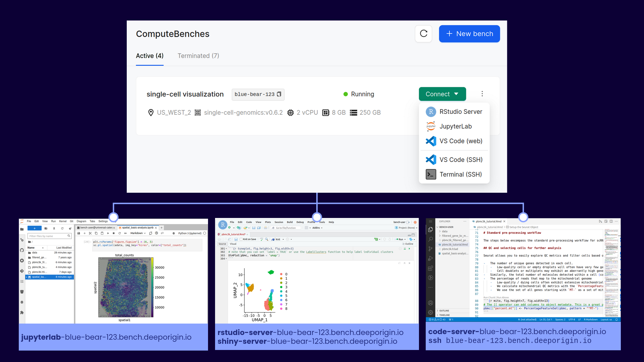Image resolution: width=644 pixels, height=362 pixels.
Task: Open the Kernel menu in JupyterLab
Action: tap(63, 221)
